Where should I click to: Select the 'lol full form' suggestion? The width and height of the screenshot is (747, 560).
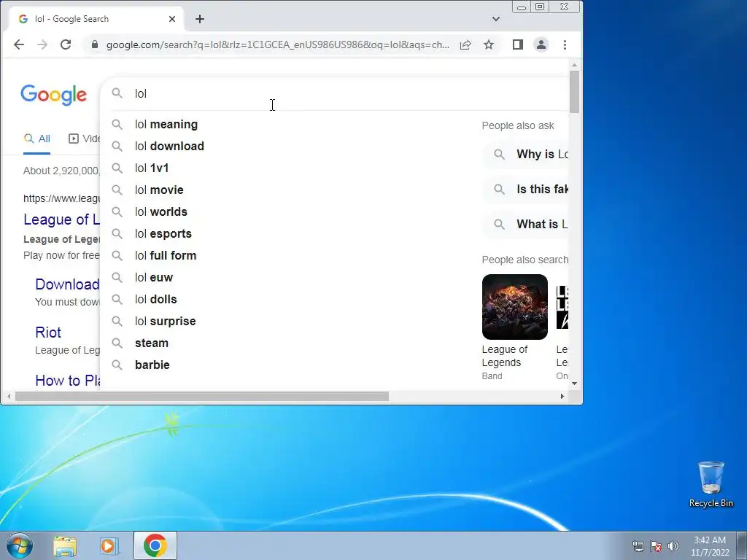click(x=334, y=256)
